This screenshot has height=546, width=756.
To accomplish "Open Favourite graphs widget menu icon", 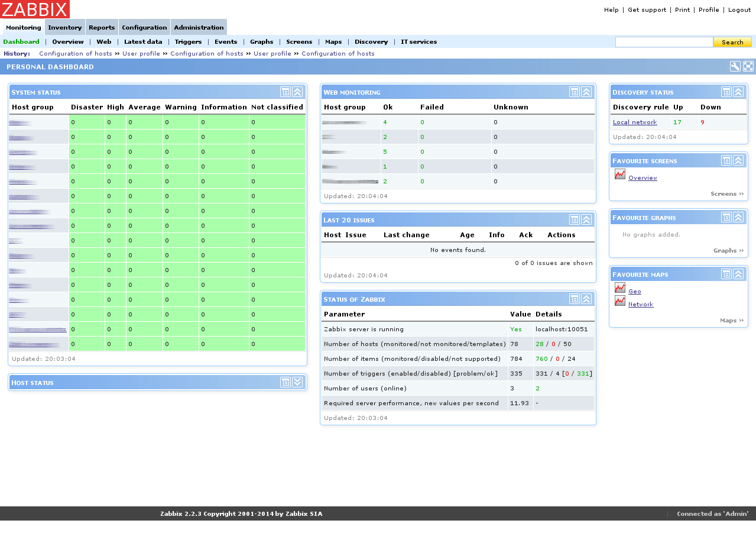I will [x=726, y=217].
